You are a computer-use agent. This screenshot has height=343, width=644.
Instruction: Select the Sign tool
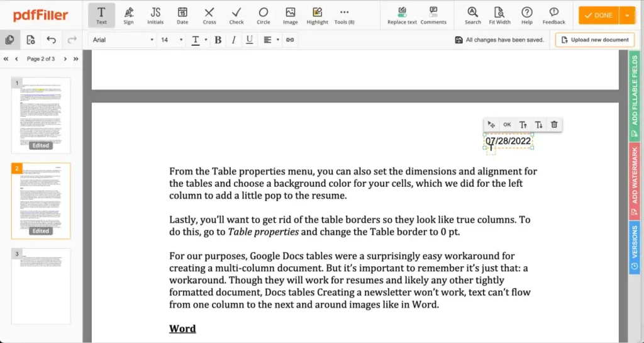tap(128, 15)
